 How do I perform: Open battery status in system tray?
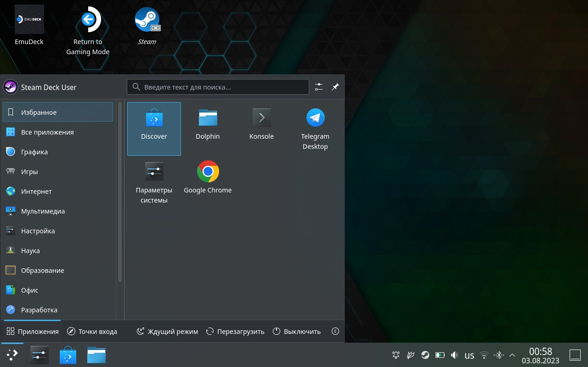440,355
